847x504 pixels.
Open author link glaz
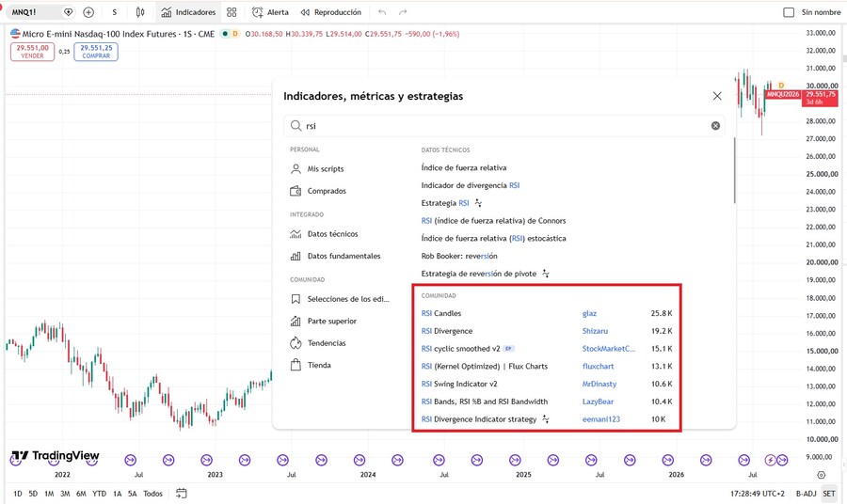tap(589, 313)
